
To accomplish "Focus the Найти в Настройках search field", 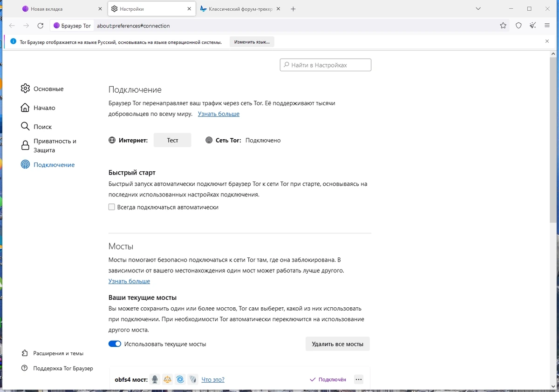I will click(x=326, y=65).
